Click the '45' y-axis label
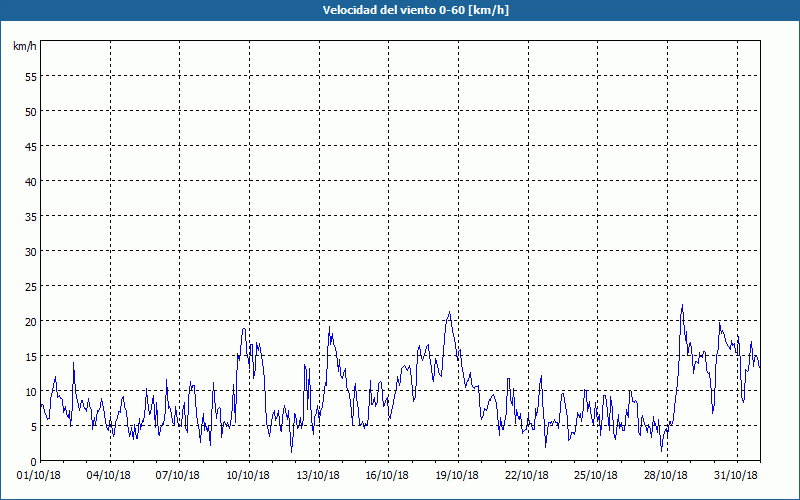This screenshot has height=500, width=800. pos(31,146)
